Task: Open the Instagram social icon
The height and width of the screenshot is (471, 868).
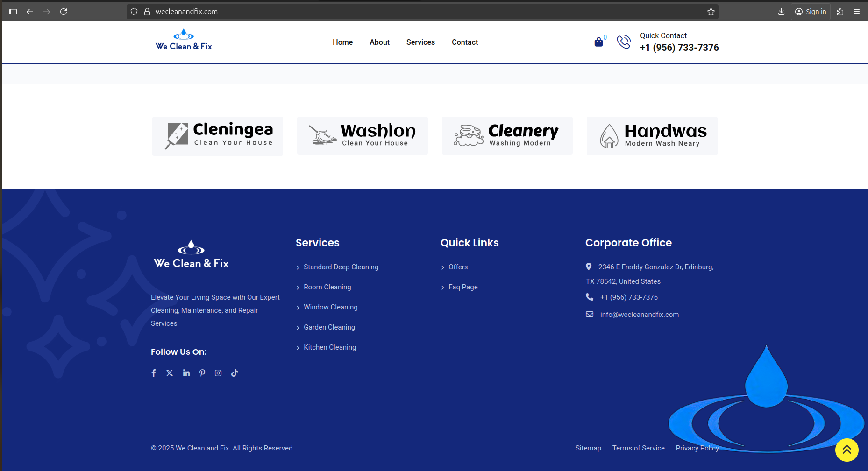Action: 218,373
